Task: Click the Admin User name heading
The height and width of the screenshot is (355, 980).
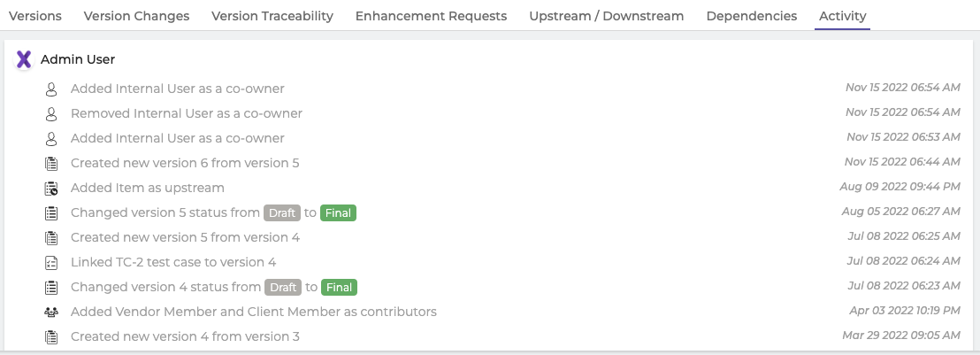Action: (x=78, y=59)
